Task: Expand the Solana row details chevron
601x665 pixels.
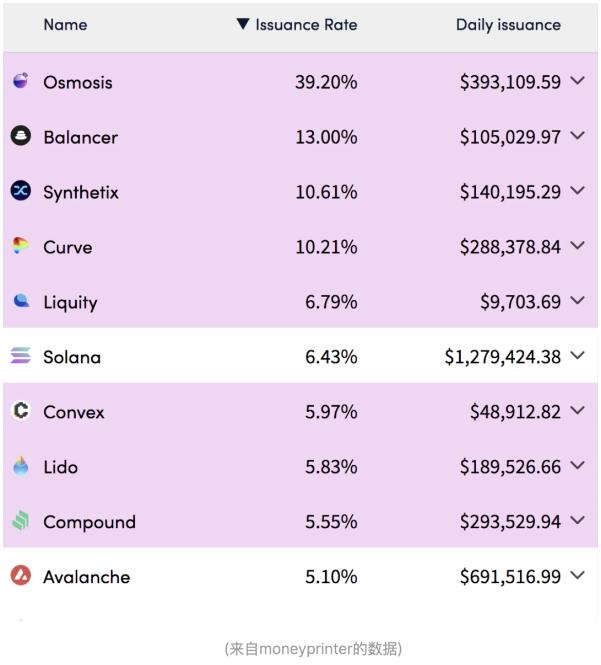Action: [577, 356]
